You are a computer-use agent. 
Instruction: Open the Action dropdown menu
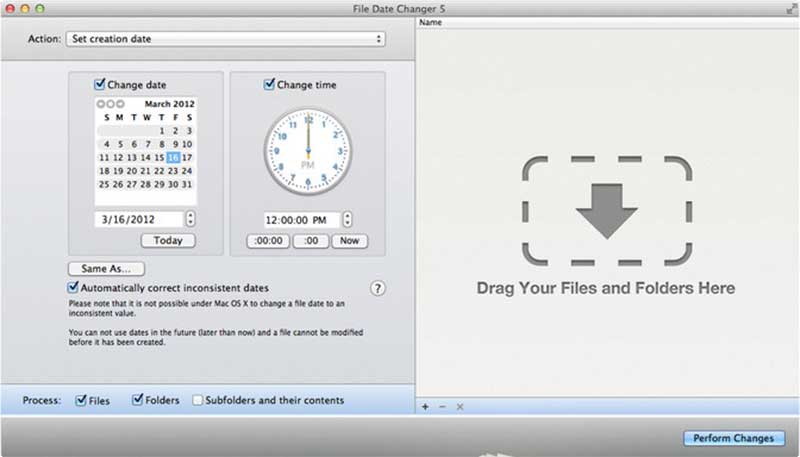click(226, 39)
